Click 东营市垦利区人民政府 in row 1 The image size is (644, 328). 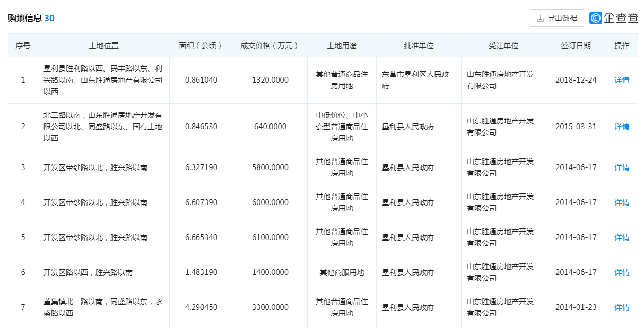[415, 80]
